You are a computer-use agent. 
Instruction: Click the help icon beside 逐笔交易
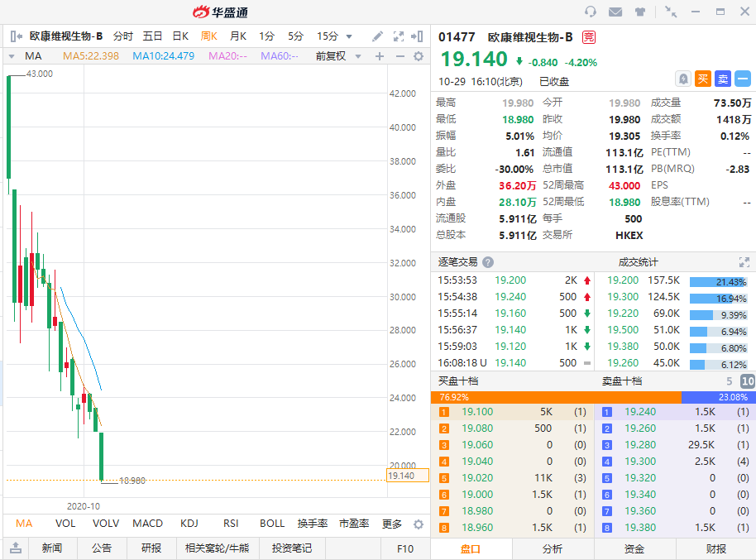coord(488,261)
